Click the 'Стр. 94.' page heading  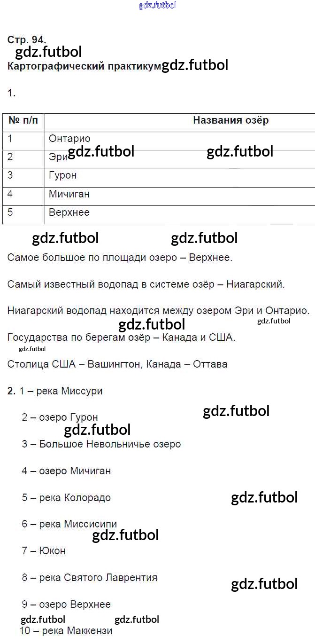point(27,39)
